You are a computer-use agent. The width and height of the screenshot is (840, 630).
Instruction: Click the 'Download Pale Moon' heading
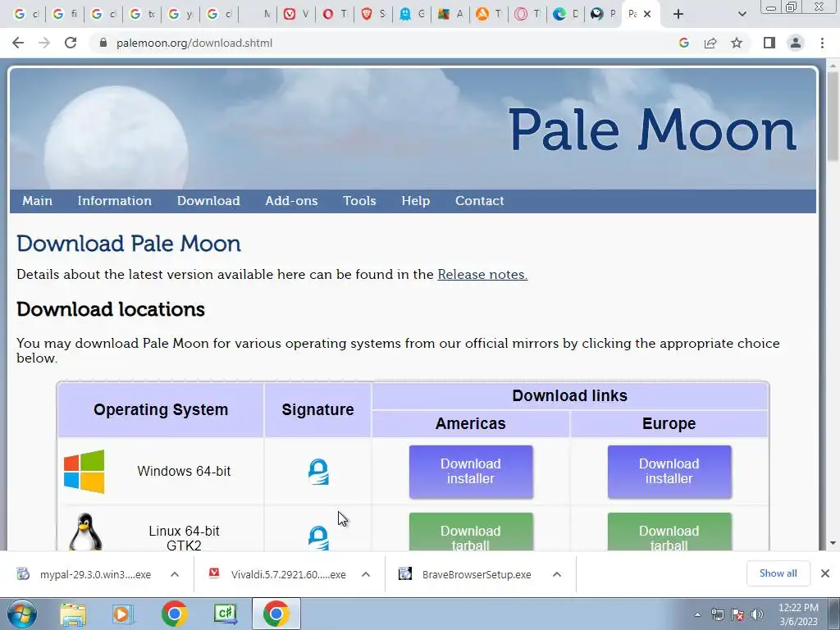(x=129, y=244)
